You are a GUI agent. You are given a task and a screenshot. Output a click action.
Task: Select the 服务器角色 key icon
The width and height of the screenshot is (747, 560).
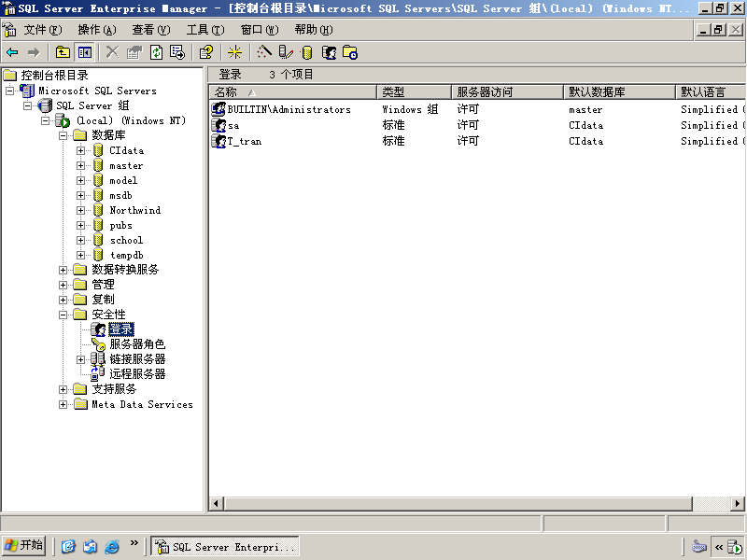[x=98, y=344]
